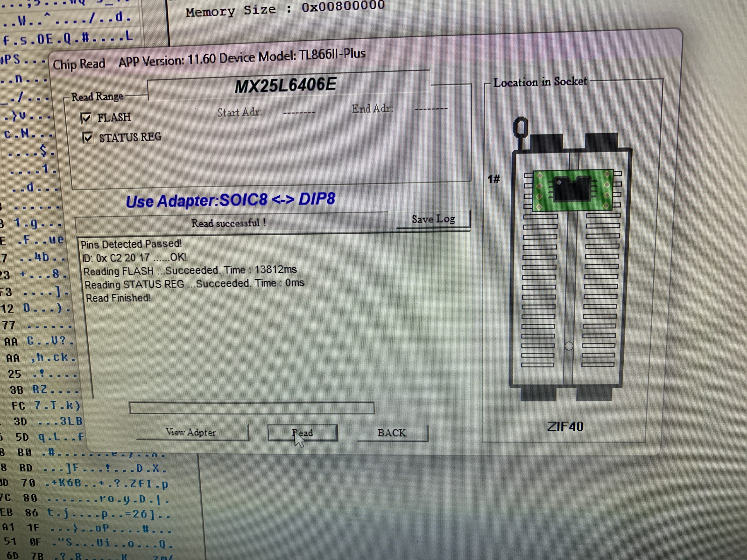The height and width of the screenshot is (560, 747).
Task: Click the MX25L6406E chip name header
Action: (285, 85)
